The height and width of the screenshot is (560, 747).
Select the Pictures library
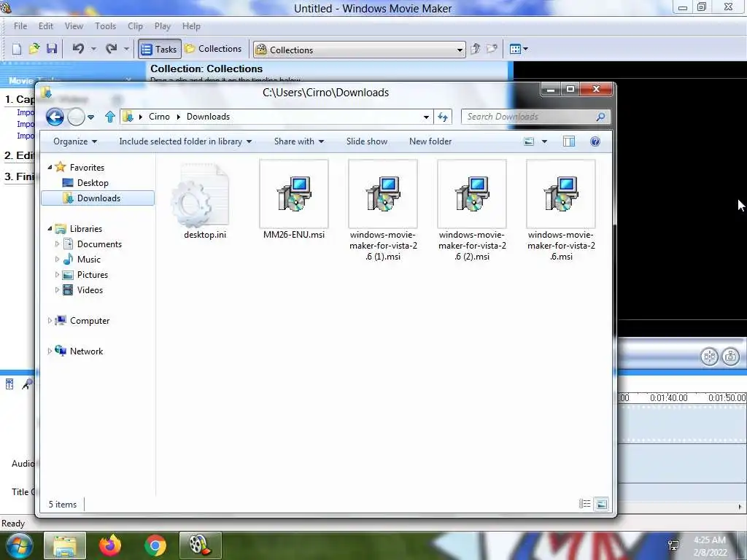93,275
